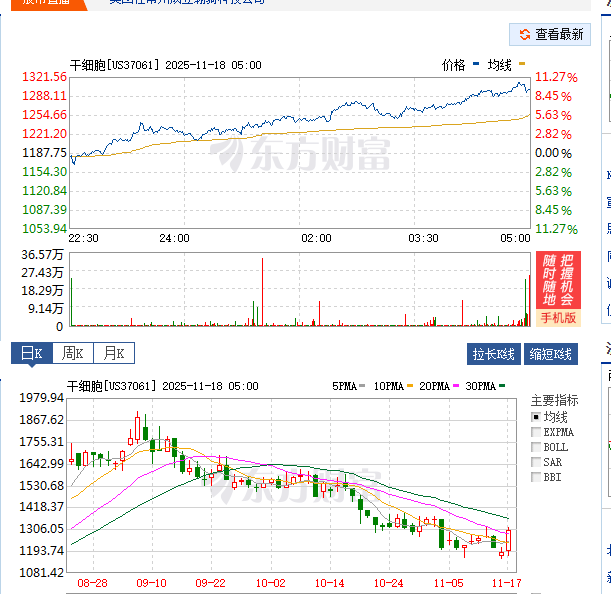Click the 拉长K线 button

point(494,354)
